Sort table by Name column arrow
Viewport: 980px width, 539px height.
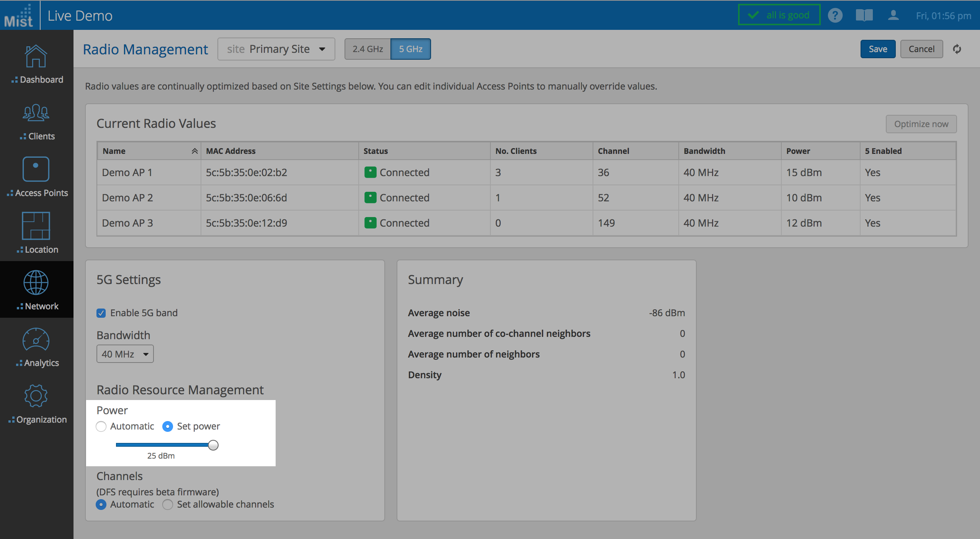(194, 151)
